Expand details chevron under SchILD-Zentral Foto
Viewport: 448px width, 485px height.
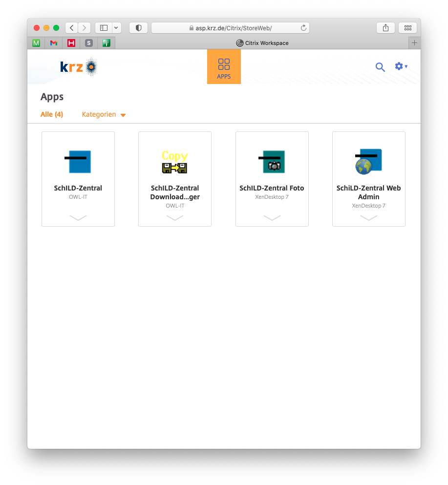pyautogui.click(x=272, y=218)
